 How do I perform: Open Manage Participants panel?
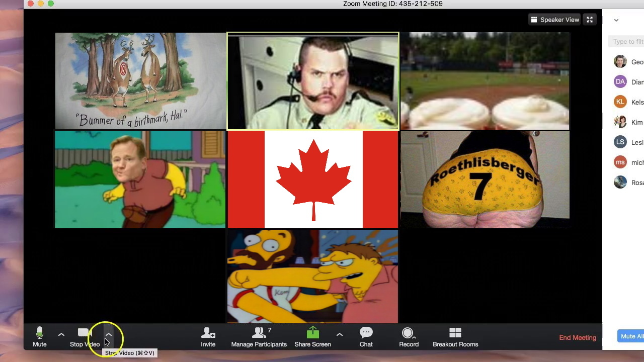pyautogui.click(x=259, y=337)
